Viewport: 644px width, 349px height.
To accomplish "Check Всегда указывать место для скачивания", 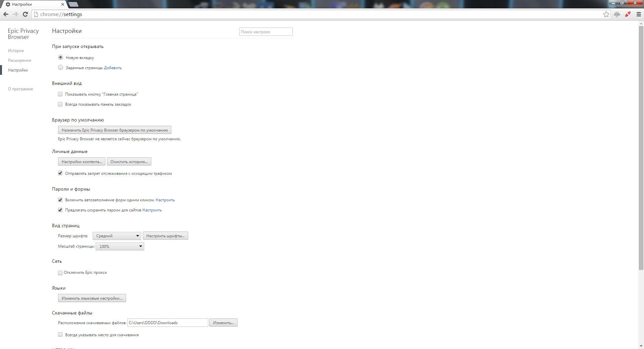I will click(60, 335).
